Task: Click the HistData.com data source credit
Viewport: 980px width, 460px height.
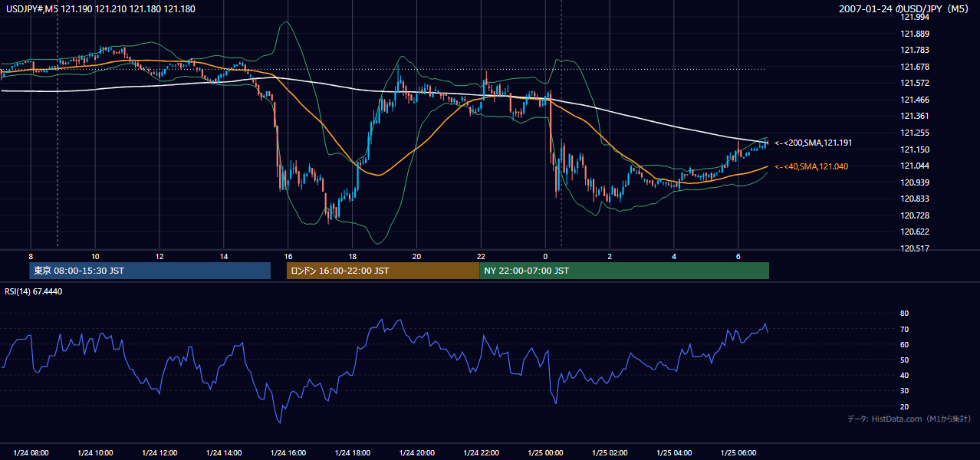Action: (x=909, y=419)
